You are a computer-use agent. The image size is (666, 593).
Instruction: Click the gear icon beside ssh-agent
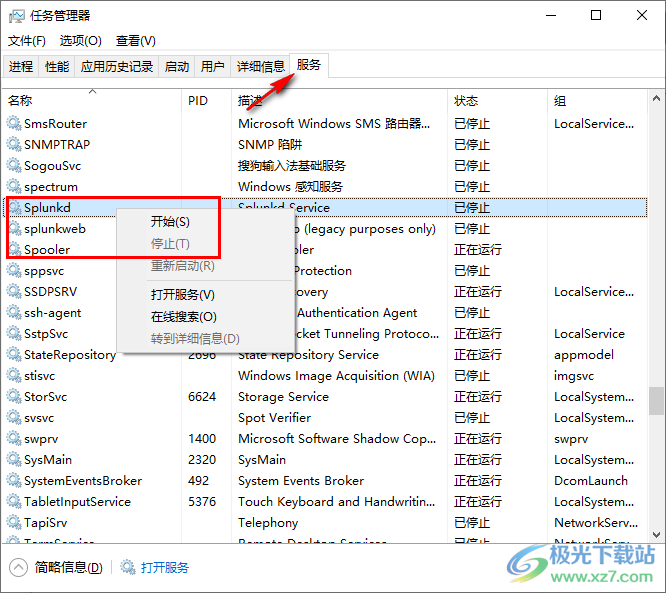coord(14,313)
